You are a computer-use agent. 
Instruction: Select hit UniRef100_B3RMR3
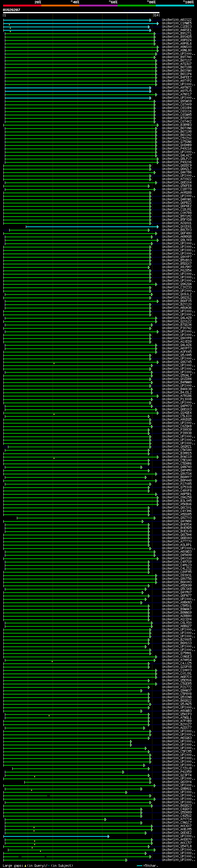coord(177,125)
